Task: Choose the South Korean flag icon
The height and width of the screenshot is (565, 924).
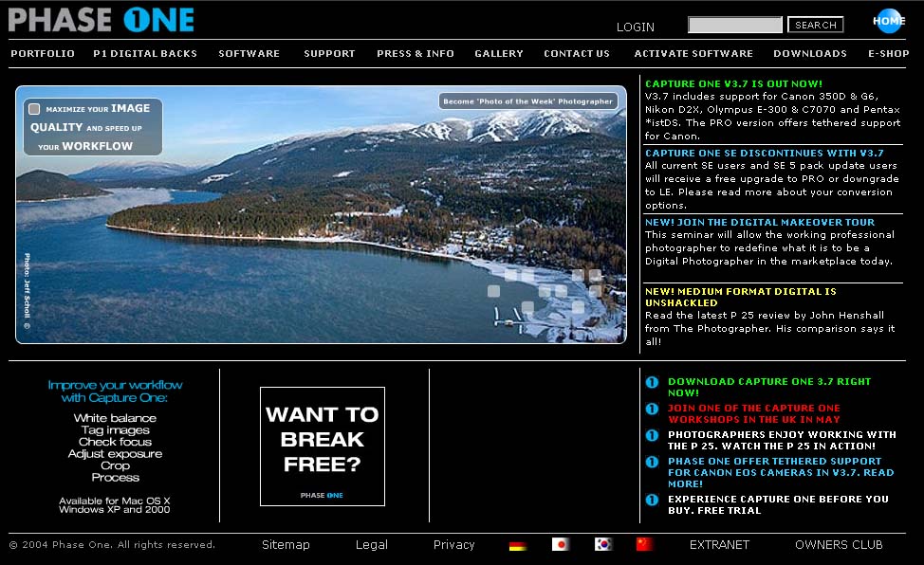Action: [x=603, y=544]
